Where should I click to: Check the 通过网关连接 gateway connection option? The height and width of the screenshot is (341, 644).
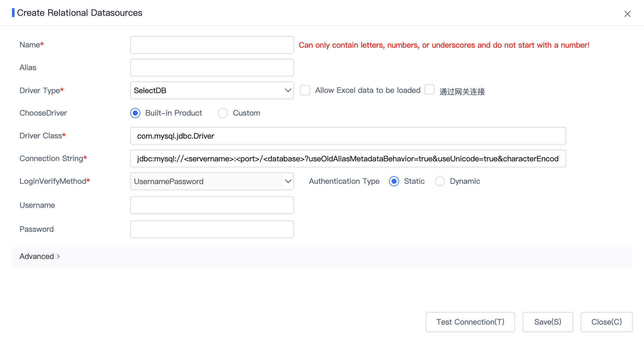(x=429, y=90)
